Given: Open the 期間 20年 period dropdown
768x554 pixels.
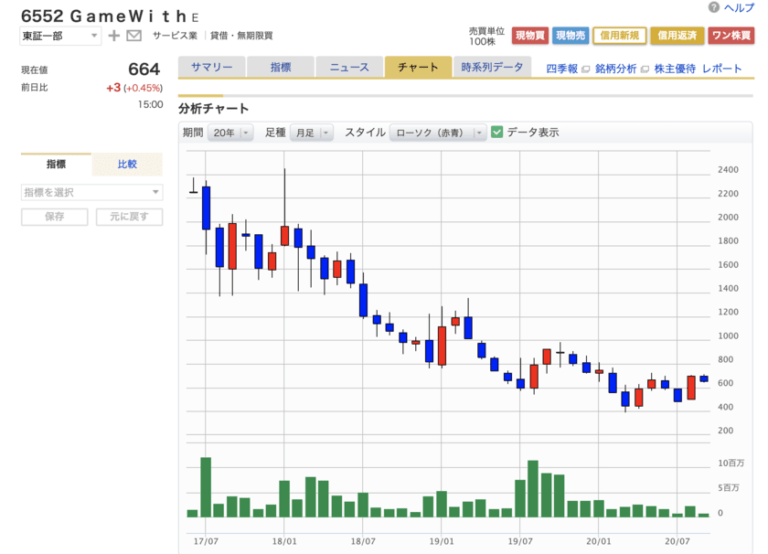Looking at the screenshot, I should pyautogui.click(x=230, y=132).
